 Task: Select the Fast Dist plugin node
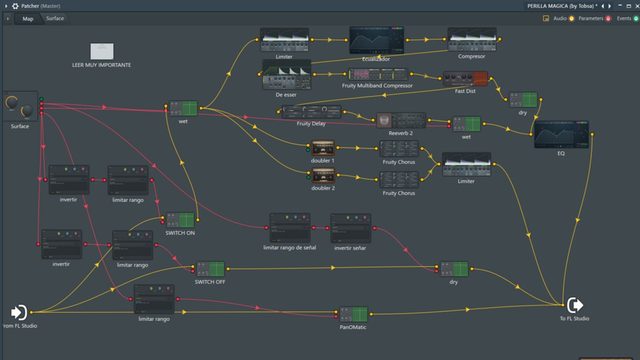[x=465, y=79]
